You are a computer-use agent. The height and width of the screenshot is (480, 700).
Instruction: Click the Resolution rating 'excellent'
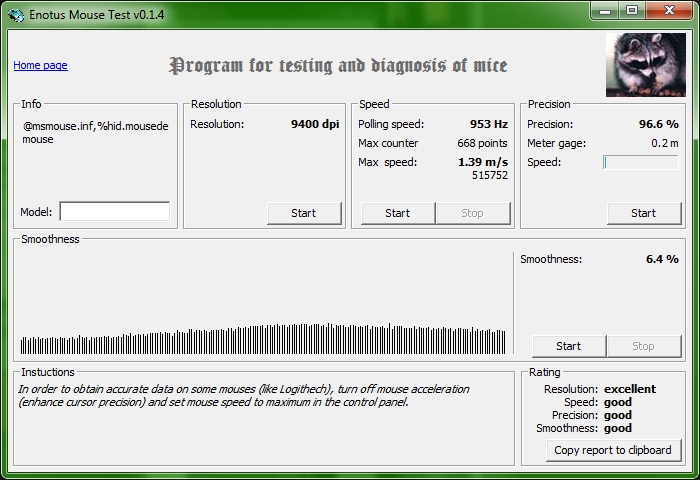coord(630,389)
